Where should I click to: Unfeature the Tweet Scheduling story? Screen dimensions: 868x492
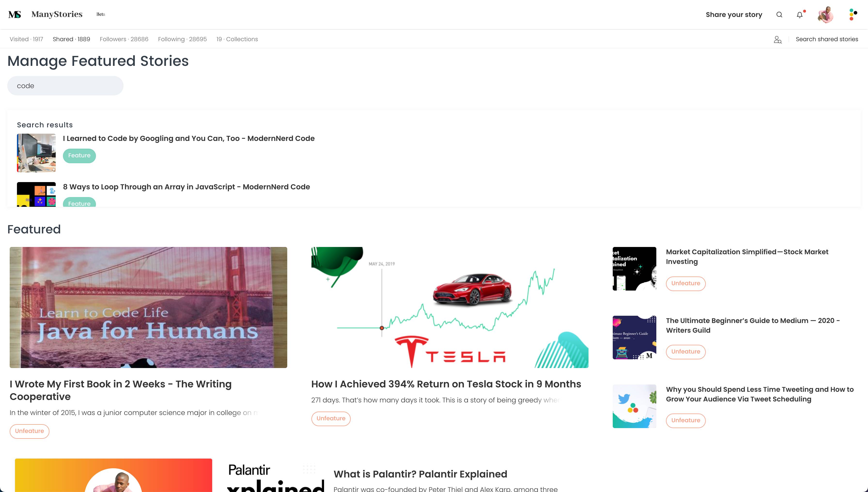(x=685, y=421)
